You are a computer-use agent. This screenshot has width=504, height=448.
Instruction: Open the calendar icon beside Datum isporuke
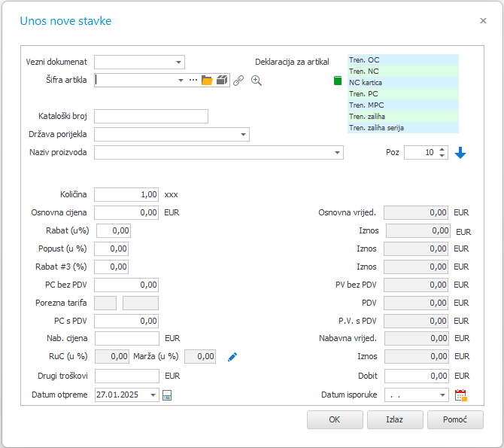point(461,395)
